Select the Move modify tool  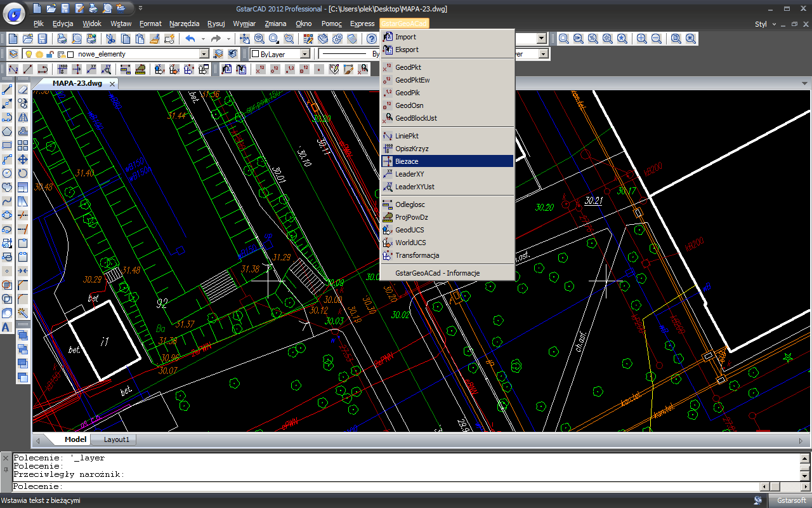click(23, 159)
